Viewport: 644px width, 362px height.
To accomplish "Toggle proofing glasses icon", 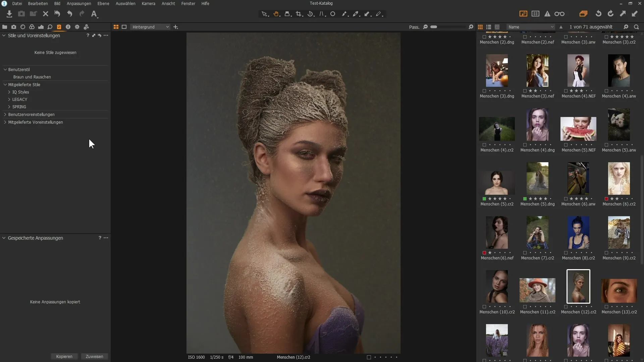I will pos(559,14).
